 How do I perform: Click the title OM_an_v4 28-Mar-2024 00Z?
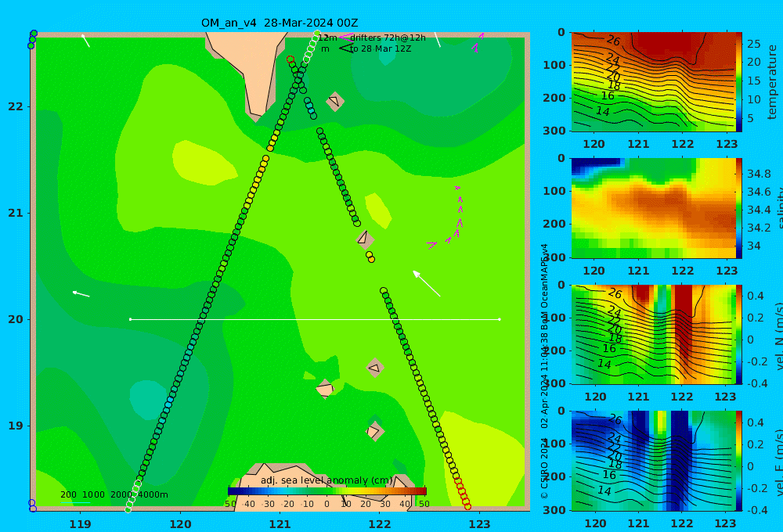click(280, 23)
